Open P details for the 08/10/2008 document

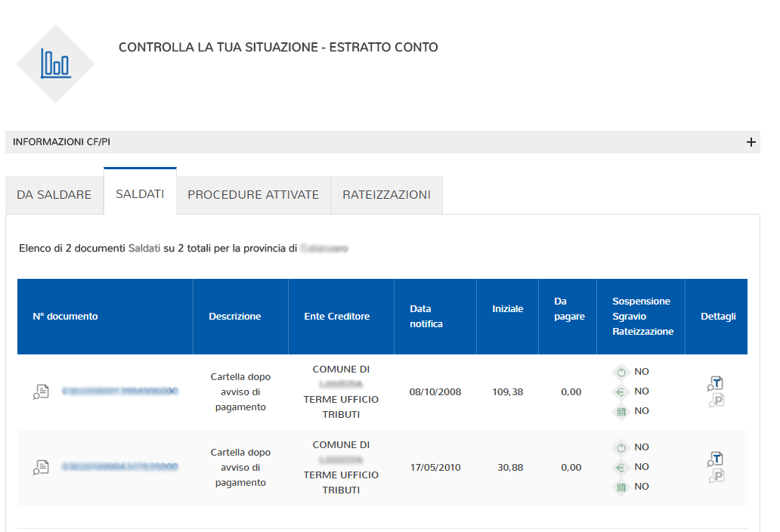point(717,401)
